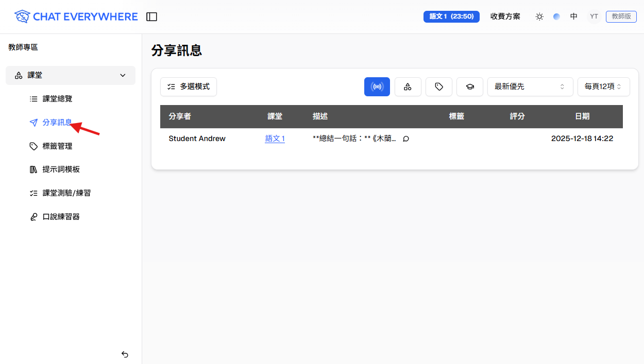This screenshot has width=644, height=364.
Task: Click the classroom shapes filter icon
Action: click(408, 86)
